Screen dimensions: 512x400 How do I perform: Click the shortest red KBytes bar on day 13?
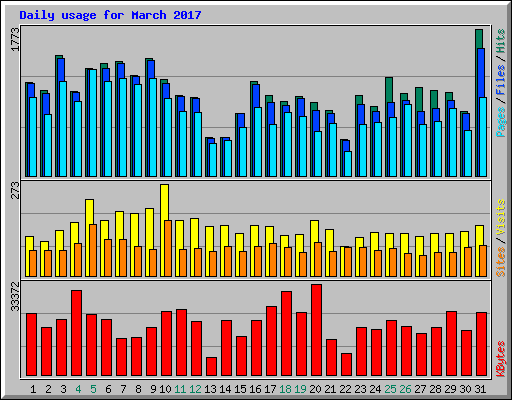pyautogui.click(x=211, y=367)
